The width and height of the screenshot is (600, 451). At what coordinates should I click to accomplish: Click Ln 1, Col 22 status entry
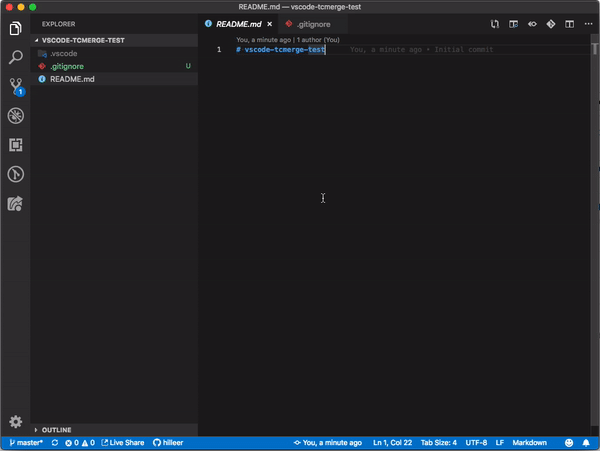point(392,443)
